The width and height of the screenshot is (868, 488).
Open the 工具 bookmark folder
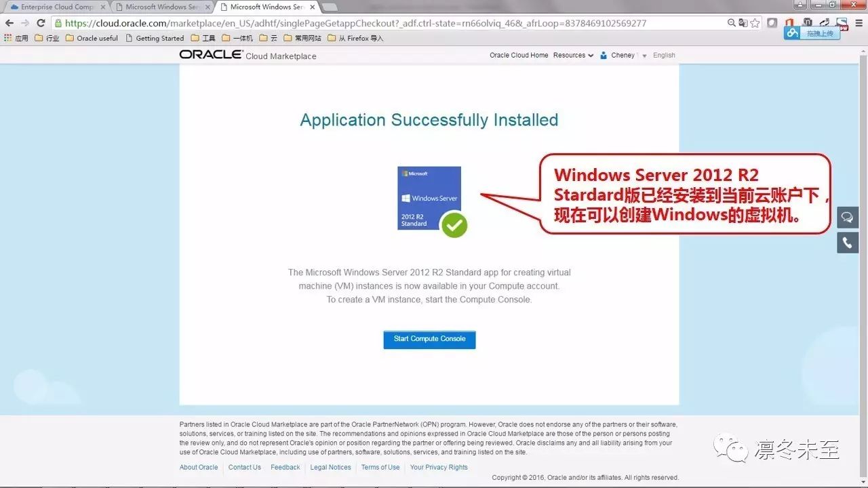coord(203,38)
